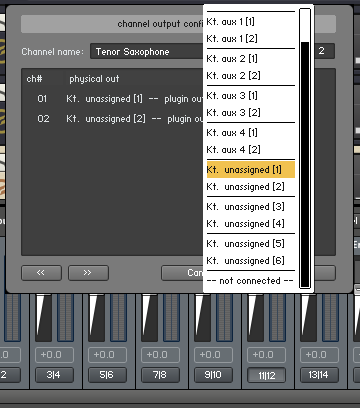Click the +0.0 gain value above 13|14
The height and width of the screenshot is (408, 360).
(319, 355)
